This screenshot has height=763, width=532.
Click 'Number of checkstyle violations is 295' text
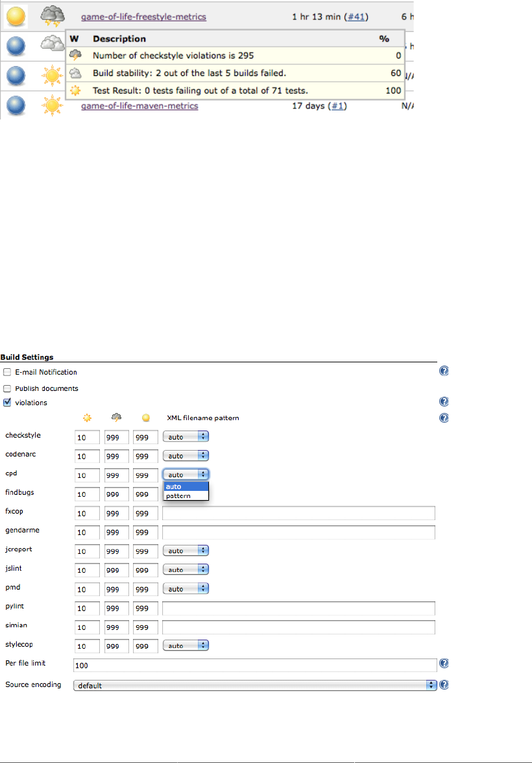[x=173, y=55]
